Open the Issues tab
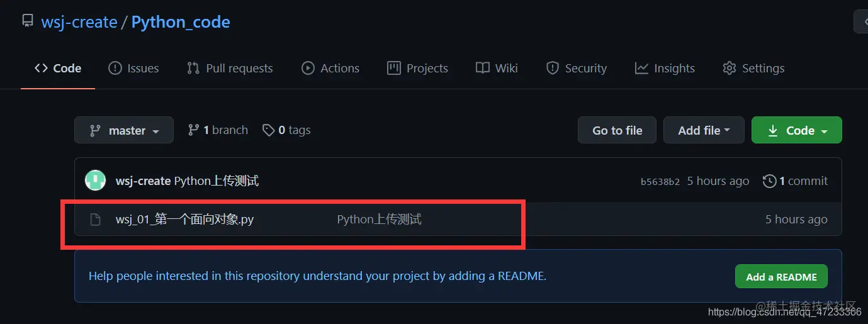This screenshot has height=324, width=868. (133, 68)
